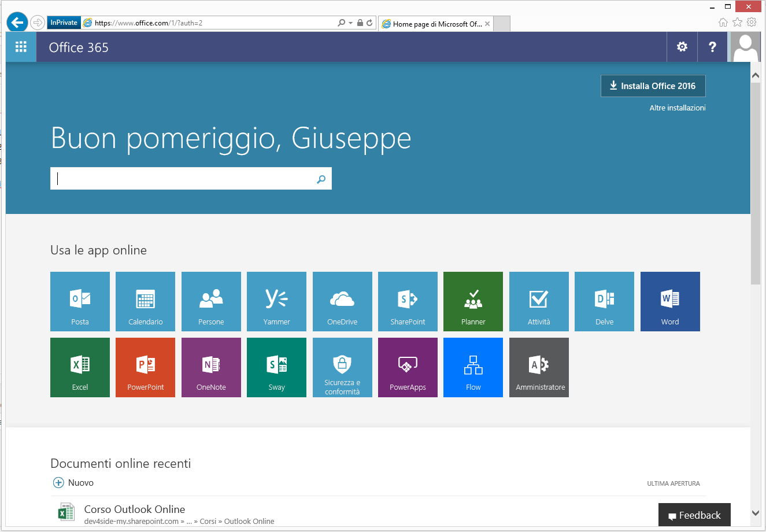Launch the Excel online tile
The width and height of the screenshot is (766, 532).
pos(80,367)
